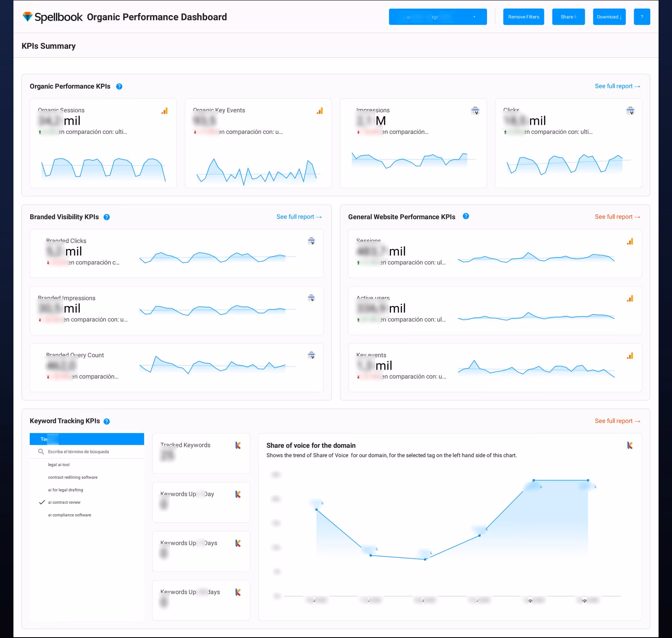Open Organic Performance KPIs full report link
The height and width of the screenshot is (638, 672).
coord(617,86)
